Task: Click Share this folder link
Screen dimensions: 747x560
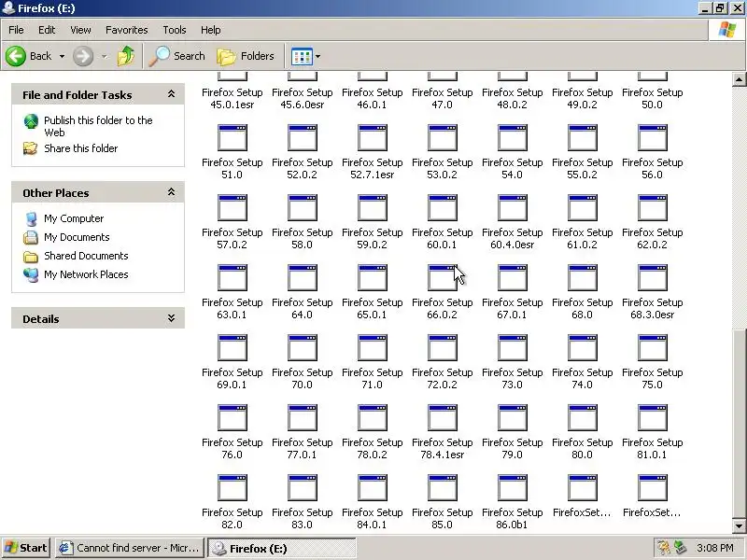Action: tap(80, 148)
